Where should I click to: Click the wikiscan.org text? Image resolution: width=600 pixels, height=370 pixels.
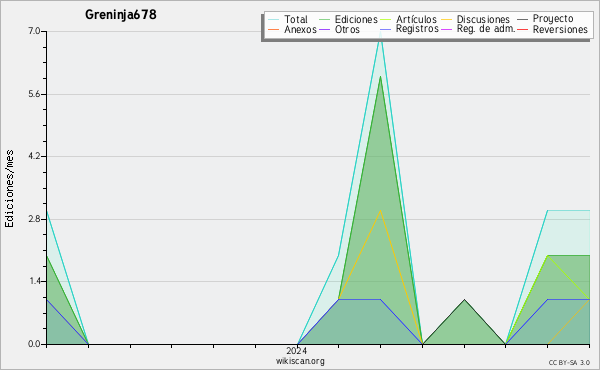tap(300, 361)
